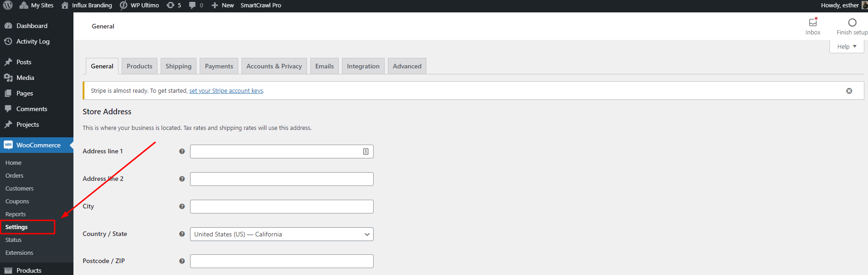Open Orders in WooCommerce submenu

[x=14, y=176]
